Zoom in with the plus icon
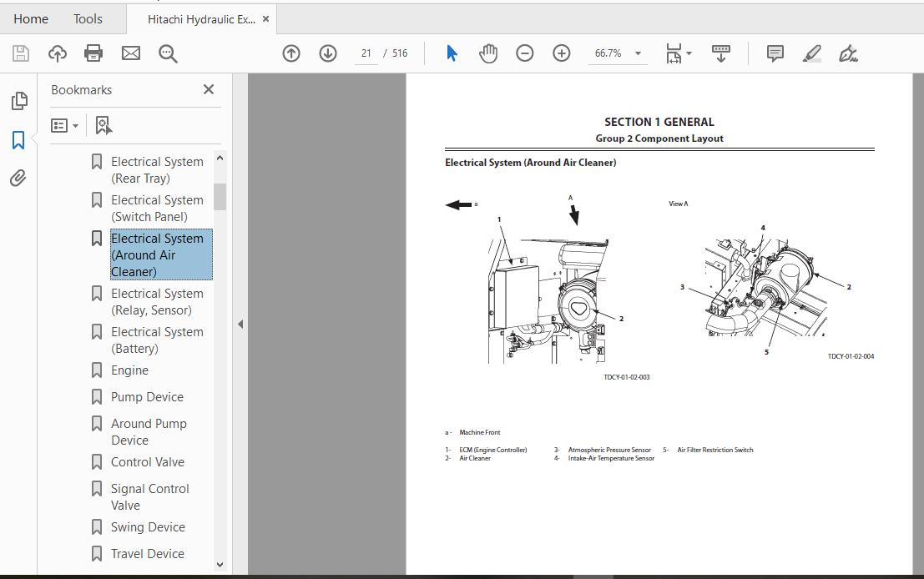This screenshot has height=579, width=924. coord(562,53)
